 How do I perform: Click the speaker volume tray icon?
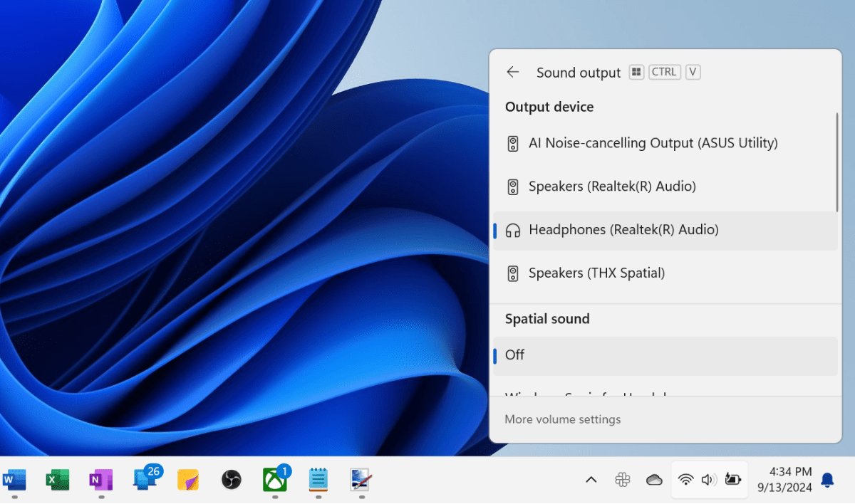(708, 480)
